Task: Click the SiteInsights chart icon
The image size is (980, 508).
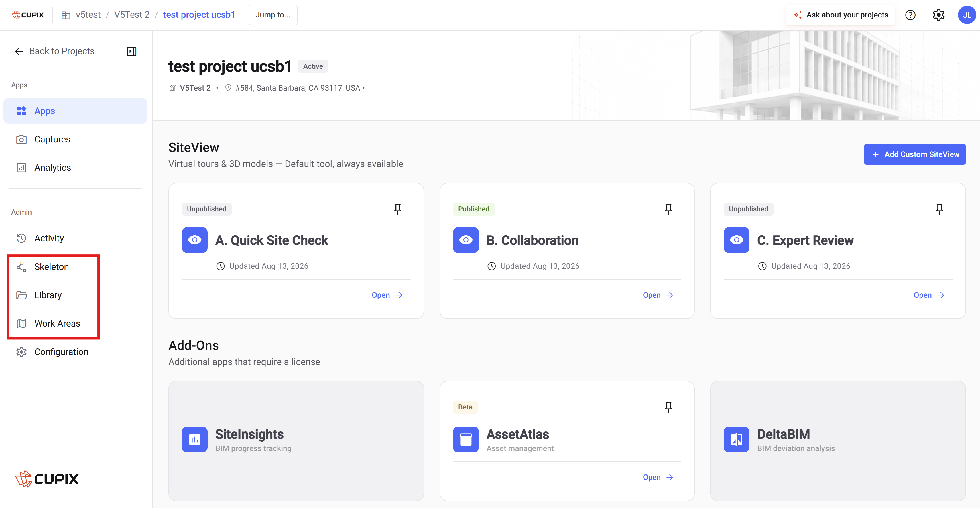Action: [195, 440]
